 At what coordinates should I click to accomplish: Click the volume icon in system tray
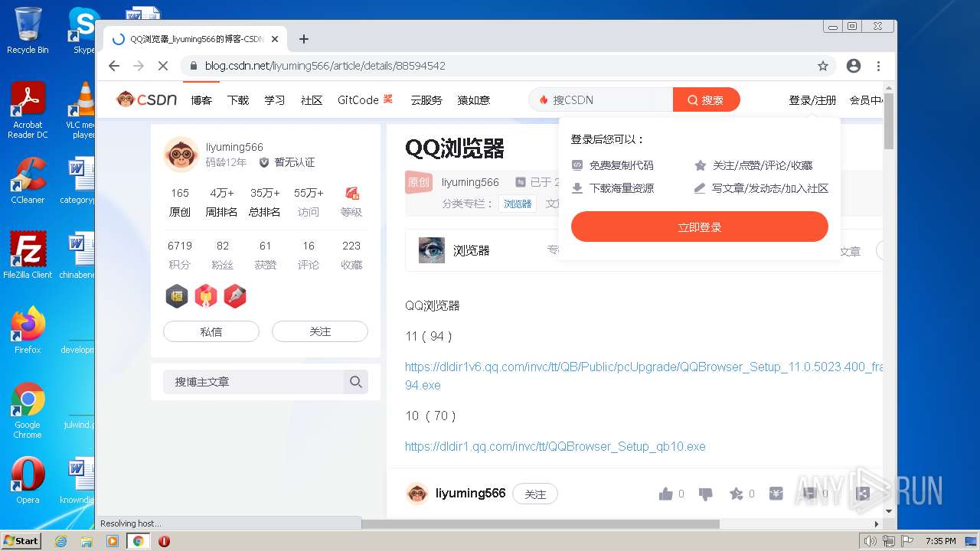click(870, 541)
